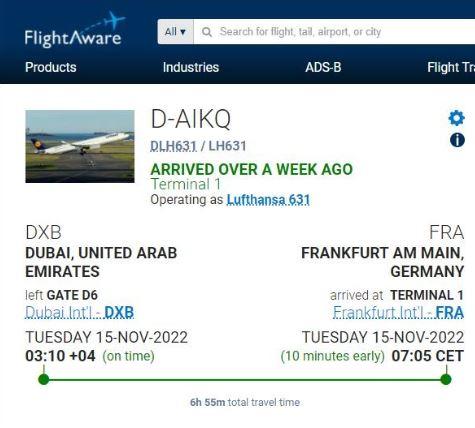475x428 pixels.
Task: Open the All search filter dropdown
Action: pos(175,32)
